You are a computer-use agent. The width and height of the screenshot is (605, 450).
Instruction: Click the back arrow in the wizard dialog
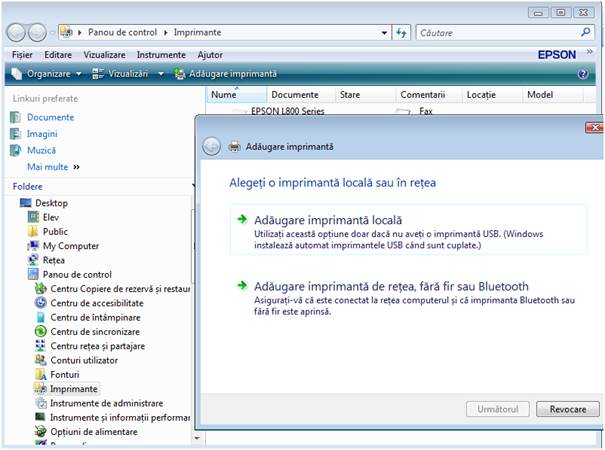[x=211, y=146]
